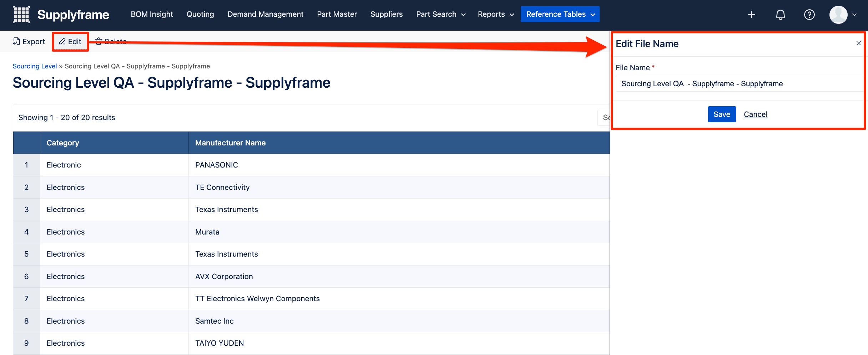
Task: Go to the Quoting menu
Action: click(200, 14)
